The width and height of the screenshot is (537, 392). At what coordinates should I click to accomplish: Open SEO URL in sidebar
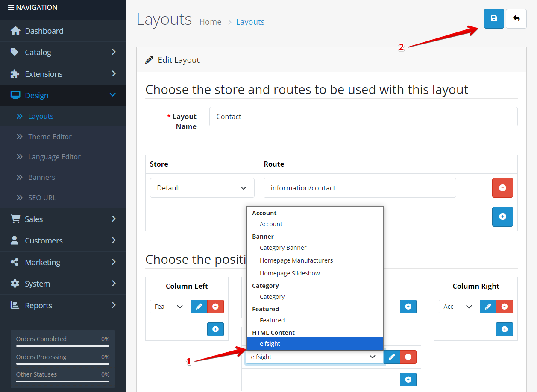click(63, 198)
